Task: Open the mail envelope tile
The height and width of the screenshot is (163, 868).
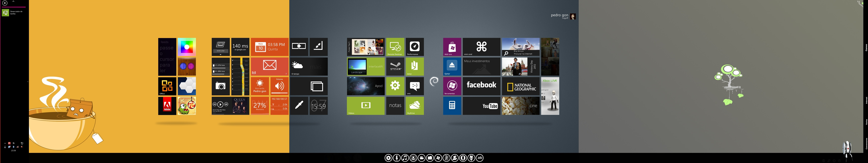Action: 270,66
